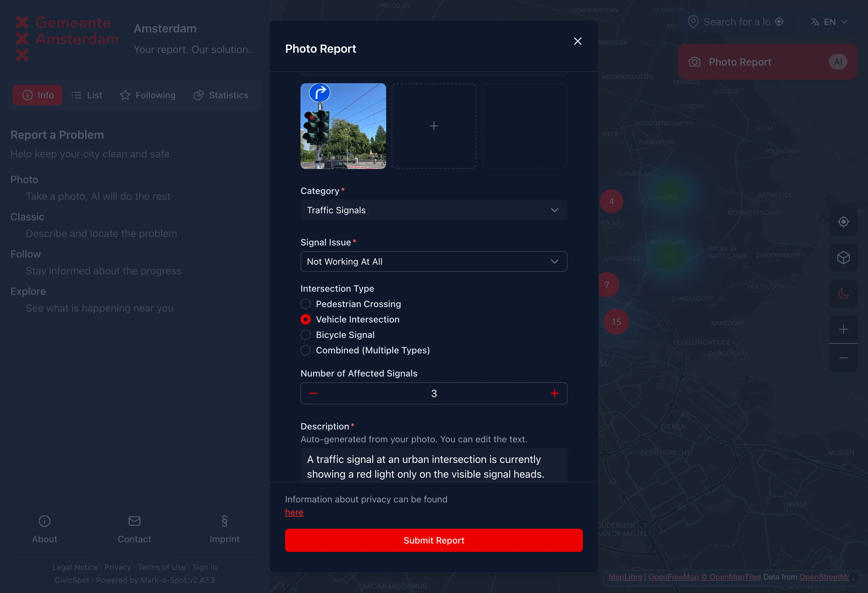Add another photo via the plus placeholder

pyautogui.click(x=434, y=126)
